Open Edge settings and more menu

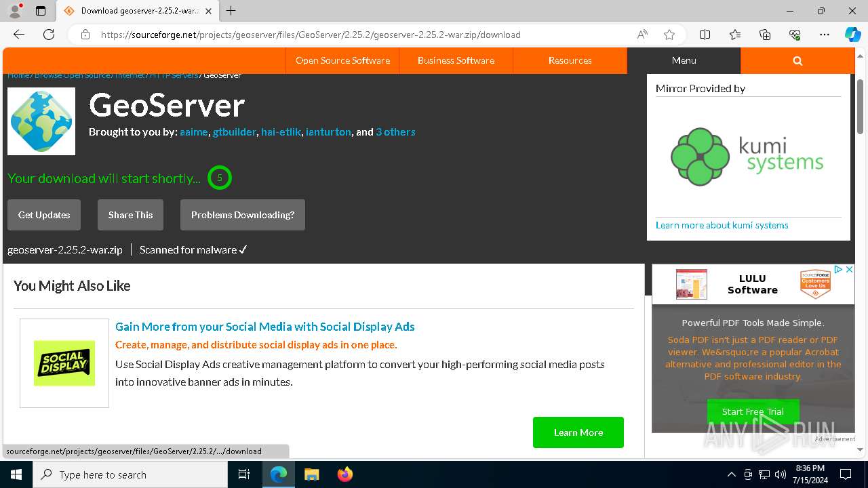pos(825,35)
